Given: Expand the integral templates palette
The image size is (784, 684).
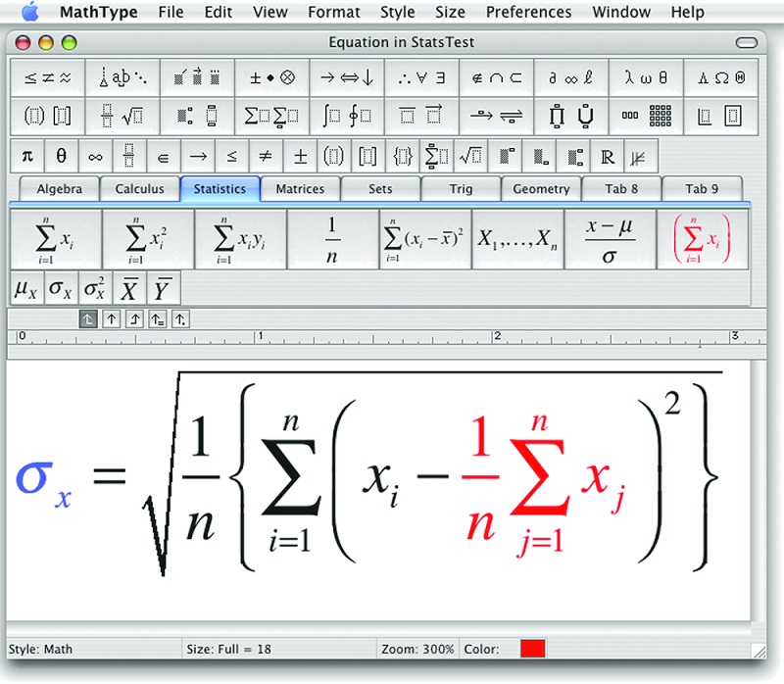Looking at the screenshot, I should (x=347, y=116).
